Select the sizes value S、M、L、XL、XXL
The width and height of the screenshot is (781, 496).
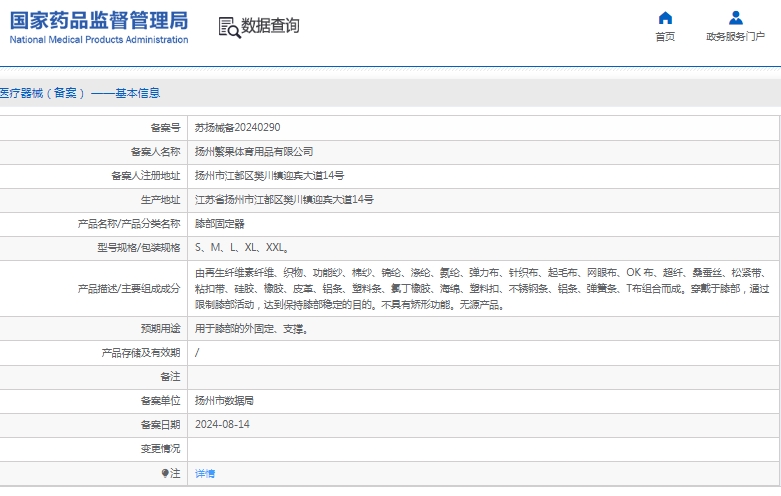[x=242, y=248]
